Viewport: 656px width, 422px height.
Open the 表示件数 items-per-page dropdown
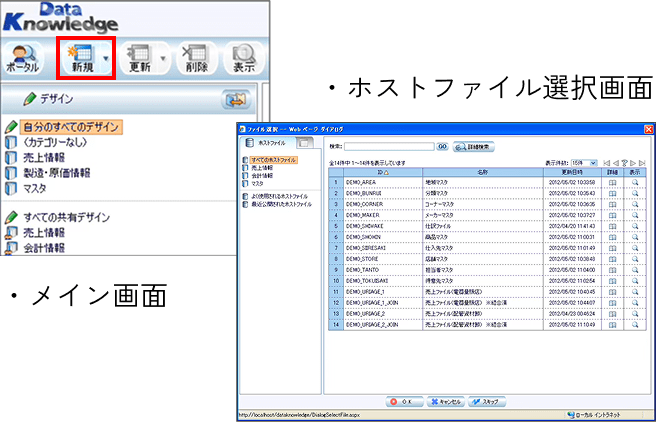coord(584,163)
